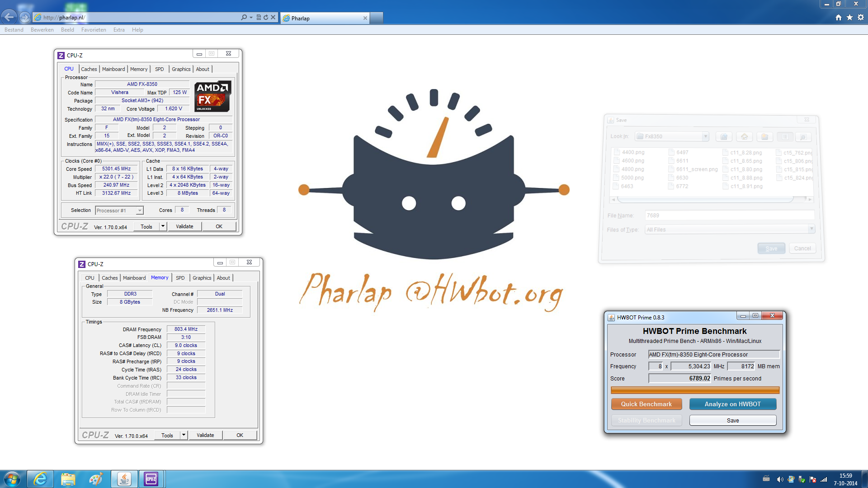Click AMD FX logo in CPU-Z
The image size is (868, 488).
pos(213,96)
